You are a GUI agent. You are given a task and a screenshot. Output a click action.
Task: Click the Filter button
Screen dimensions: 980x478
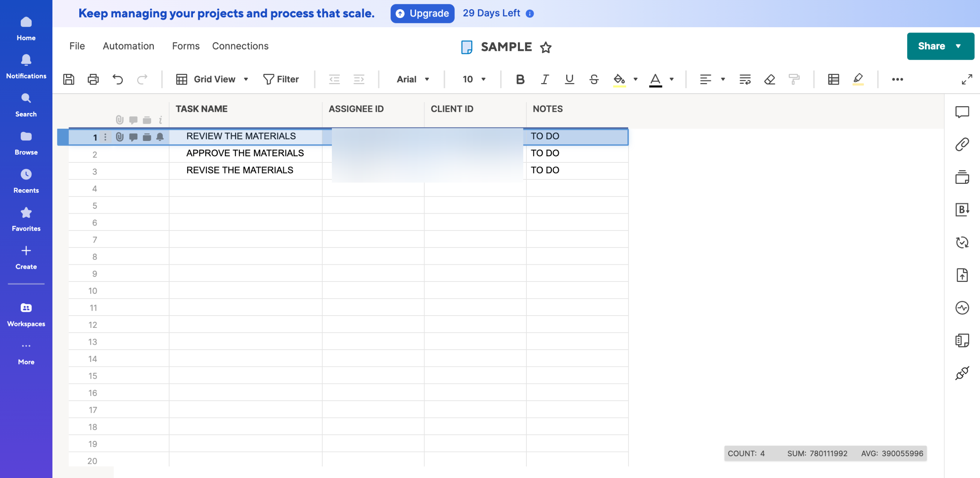(281, 79)
